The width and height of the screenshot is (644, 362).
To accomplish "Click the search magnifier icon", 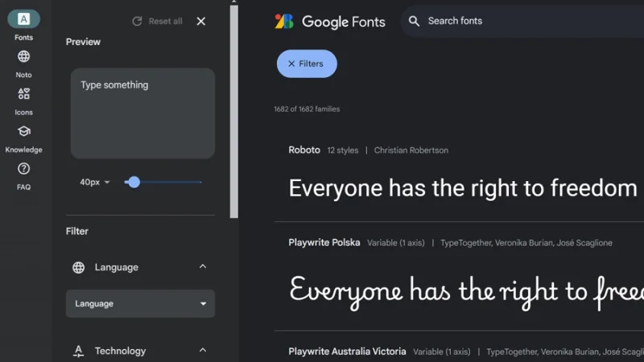I will click(x=414, y=22).
